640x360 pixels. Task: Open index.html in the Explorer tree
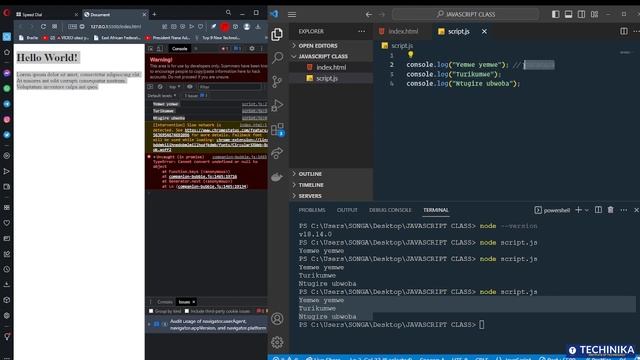coord(331,67)
